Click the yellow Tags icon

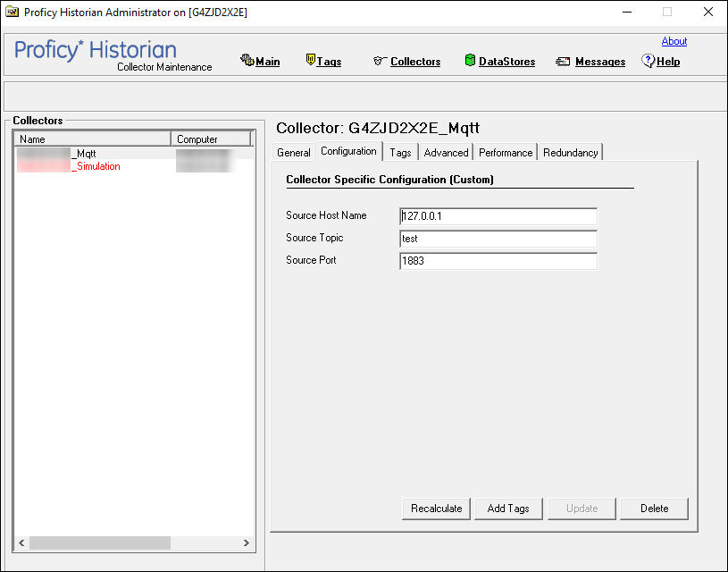coord(311,60)
